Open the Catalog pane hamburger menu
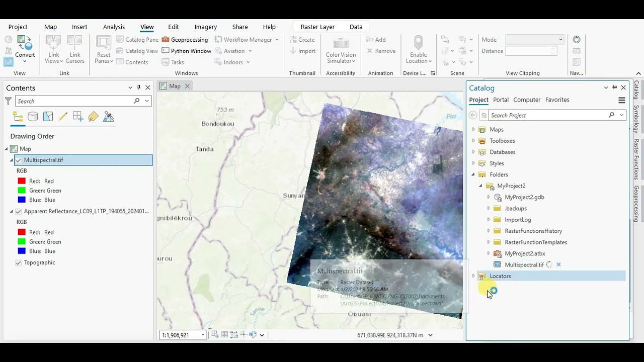644x362 pixels. point(622,100)
